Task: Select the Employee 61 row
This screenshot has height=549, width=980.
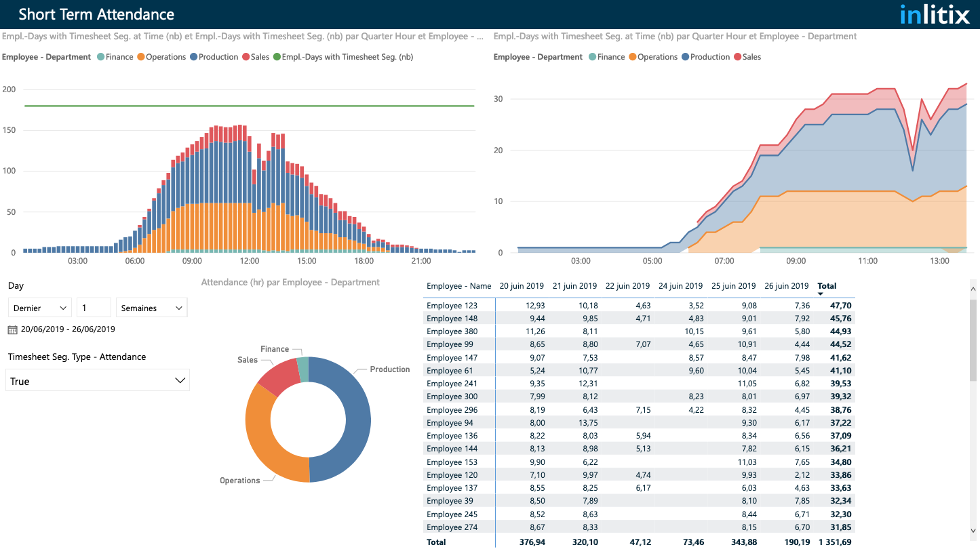Action: tap(640, 371)
